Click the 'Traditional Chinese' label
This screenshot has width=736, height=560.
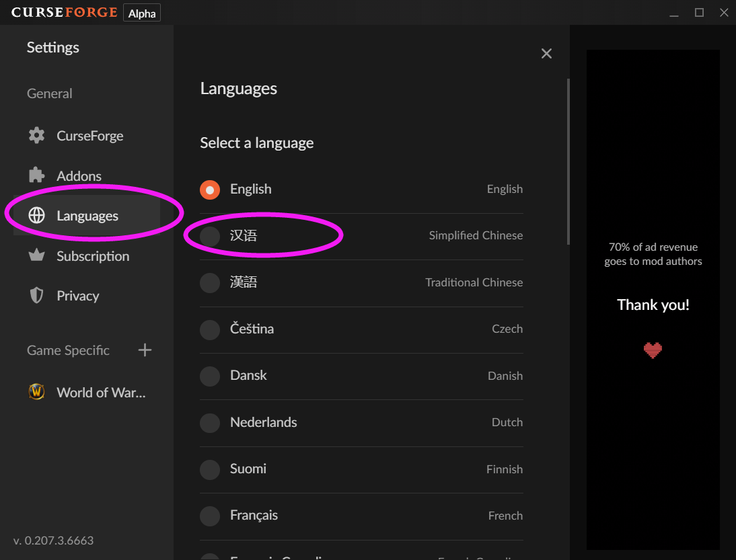(x=474, y=282)
